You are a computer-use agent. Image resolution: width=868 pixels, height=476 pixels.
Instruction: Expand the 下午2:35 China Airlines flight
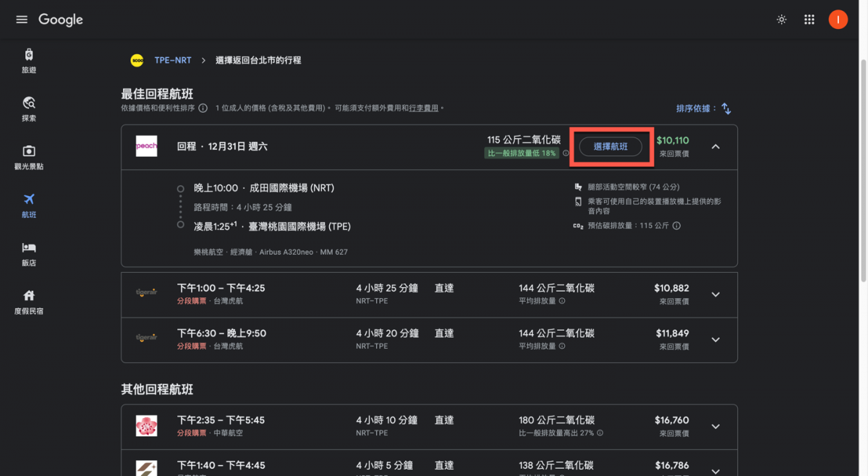pyautogui.click(x=715, y=426)
